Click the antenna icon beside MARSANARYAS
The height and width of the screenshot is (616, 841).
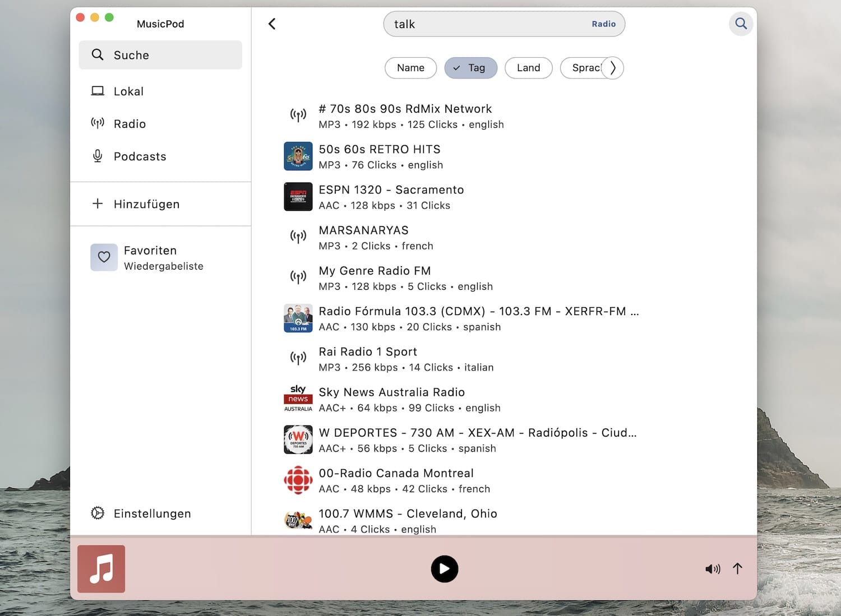298,237
